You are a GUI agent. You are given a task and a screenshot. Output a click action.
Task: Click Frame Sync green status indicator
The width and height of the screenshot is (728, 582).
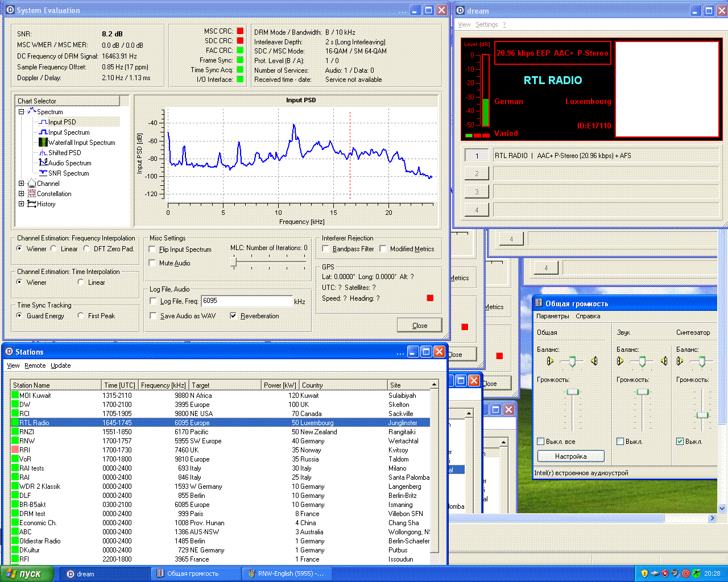(x=240, y=60)
